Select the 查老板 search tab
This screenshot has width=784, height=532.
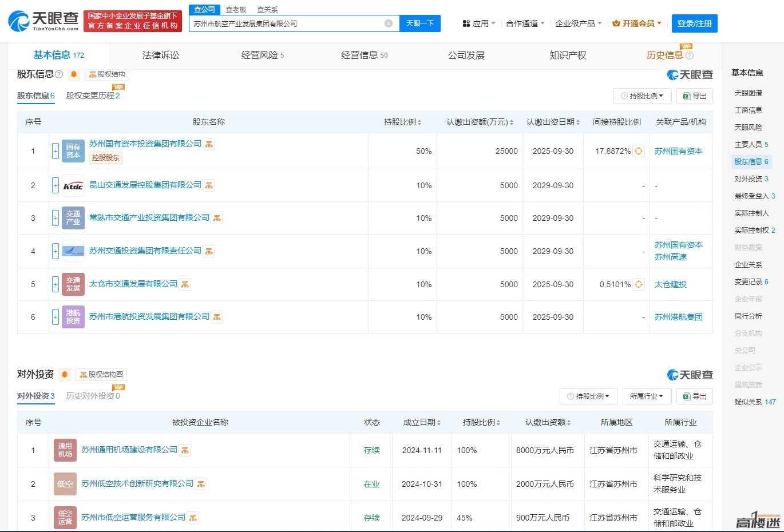click(236, 10)
